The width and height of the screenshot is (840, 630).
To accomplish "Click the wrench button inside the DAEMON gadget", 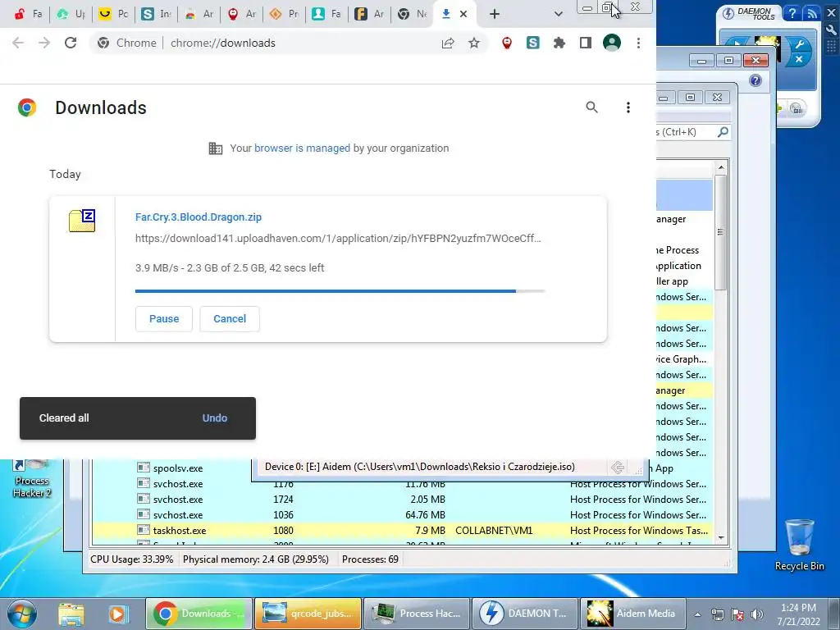I will 799,44.
